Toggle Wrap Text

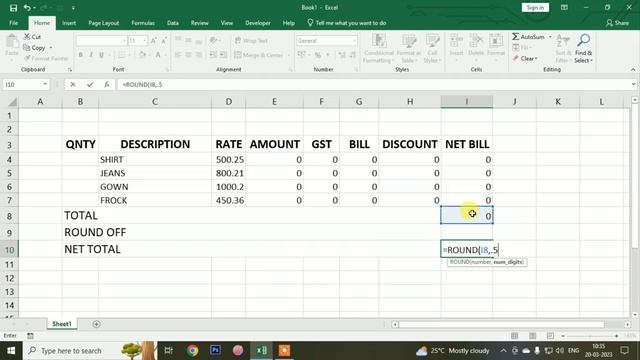point(251,41)
